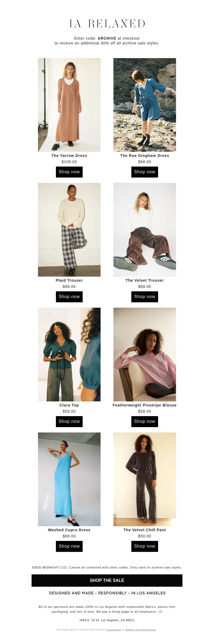Shop now for the Clara Top
Viewport: 214px width, 644px height.
tap(69, 421)
